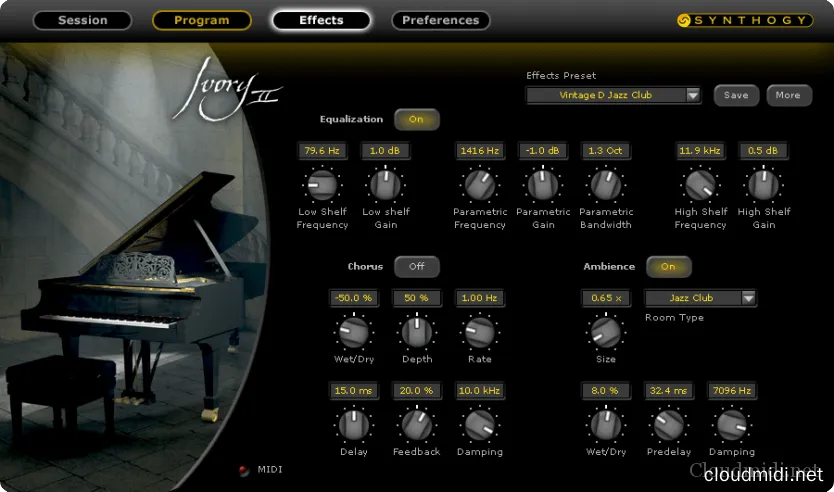Click the High Shelf Gain knob
Viewport: 834px width, 492px height.
[763, 185]
